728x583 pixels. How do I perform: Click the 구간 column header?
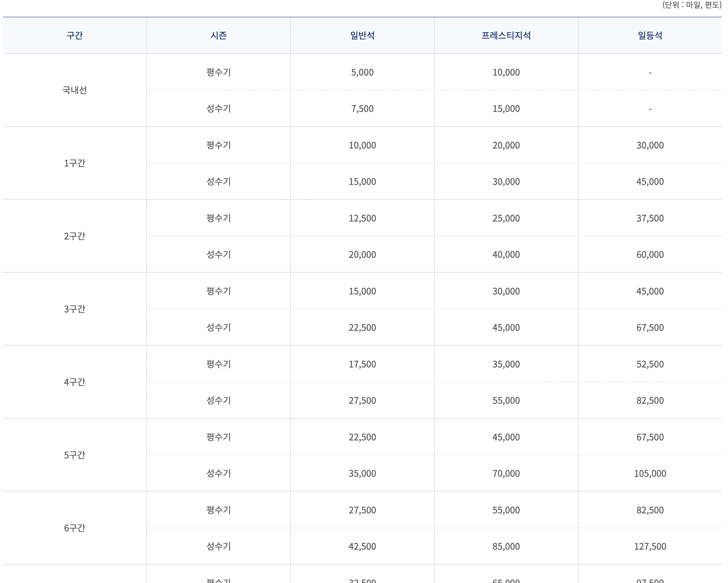[75, 36]
